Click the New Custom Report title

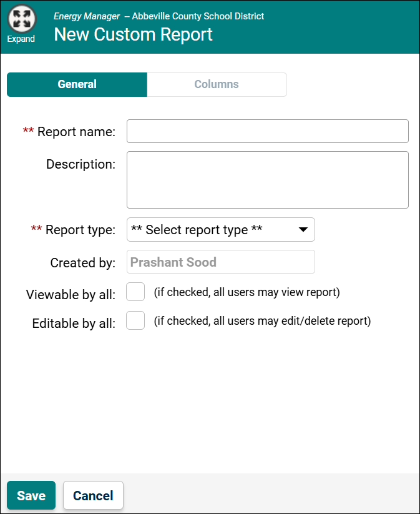pos(133,34)
